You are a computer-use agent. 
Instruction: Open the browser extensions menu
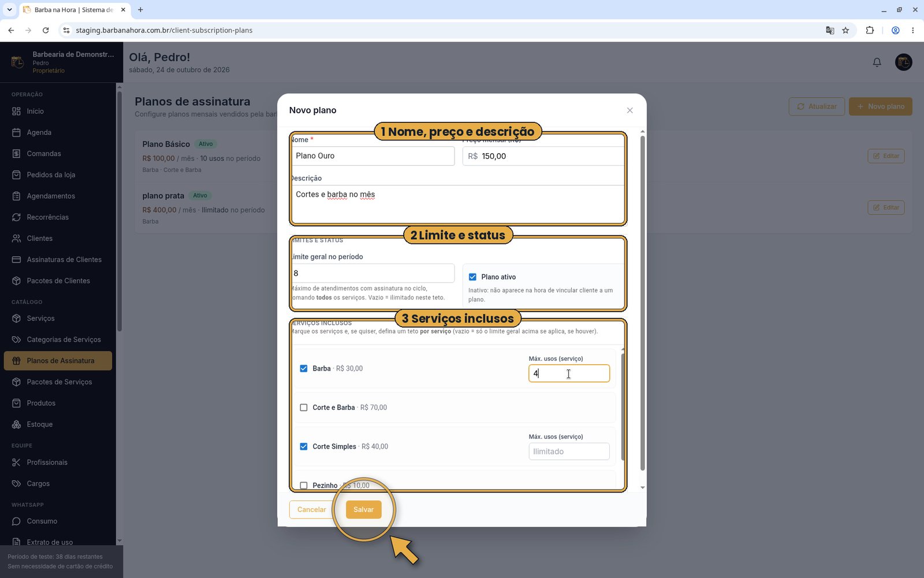[870, 30]
